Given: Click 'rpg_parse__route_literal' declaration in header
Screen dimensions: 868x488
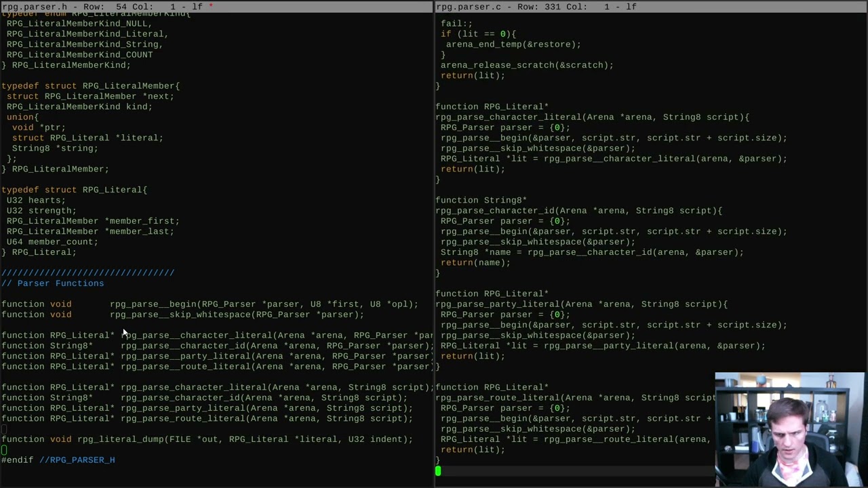Looking at the screenshot, I should click(217, 367).
